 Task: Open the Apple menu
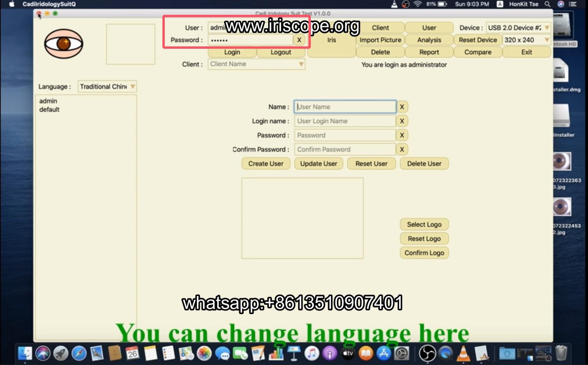click(x=11, y=4)
